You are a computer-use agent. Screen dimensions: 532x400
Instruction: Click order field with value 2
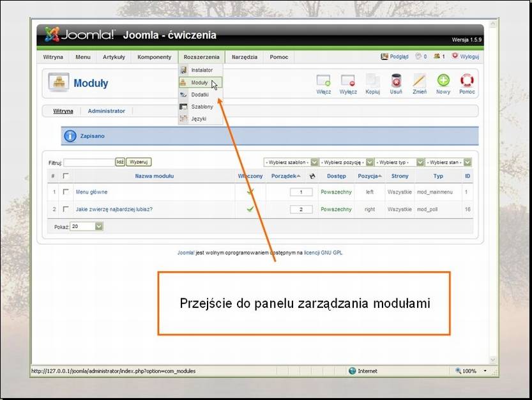[x=301, y=210]
